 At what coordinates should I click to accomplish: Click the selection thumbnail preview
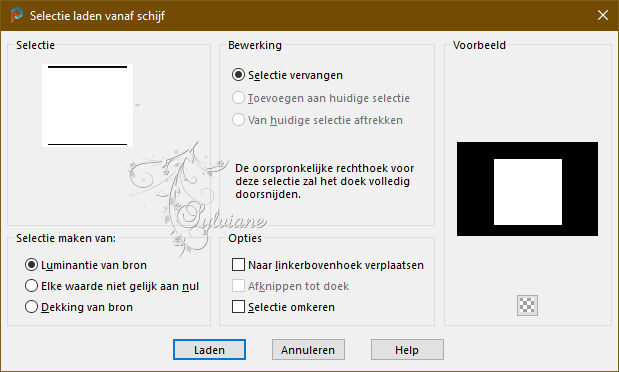[x=87, y=105]
